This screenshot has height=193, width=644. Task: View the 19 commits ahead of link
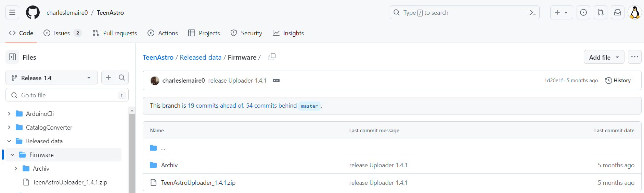click(x=215, y=106)
